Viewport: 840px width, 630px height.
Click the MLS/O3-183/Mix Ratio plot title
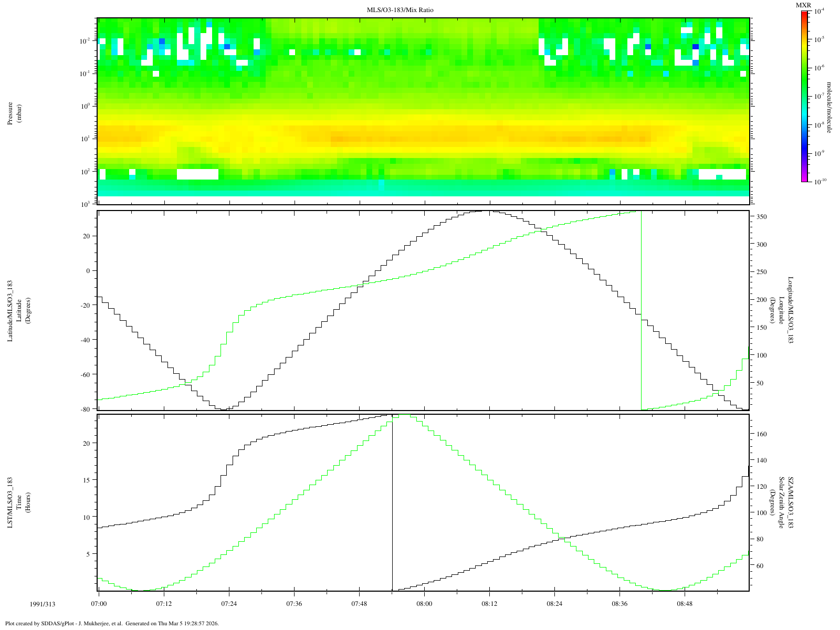tap(400, 10)
